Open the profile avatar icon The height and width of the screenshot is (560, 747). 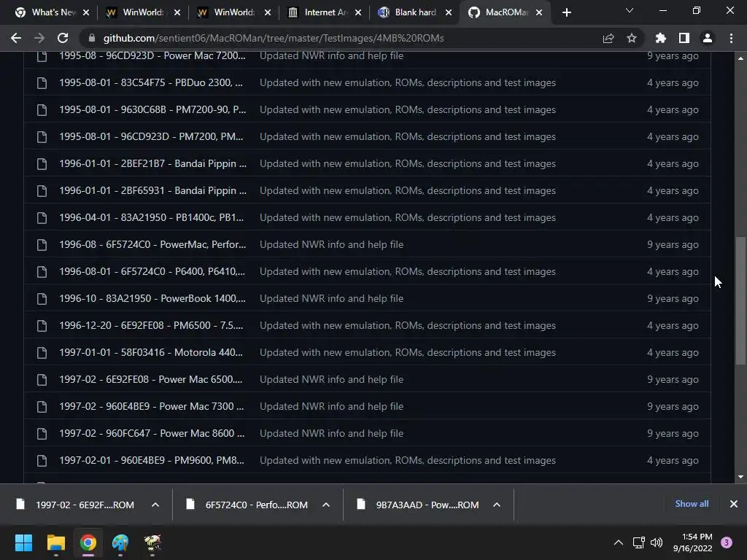click(x=708, y=38)
